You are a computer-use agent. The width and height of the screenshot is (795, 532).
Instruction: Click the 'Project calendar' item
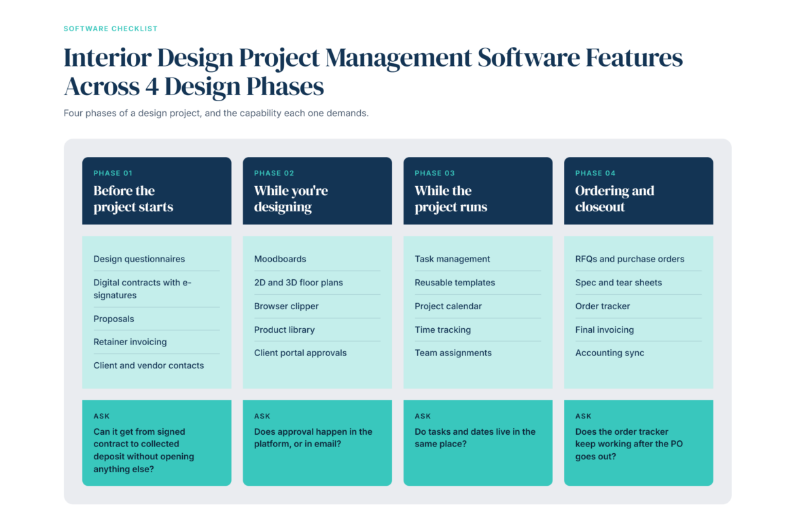coord(448,306)
